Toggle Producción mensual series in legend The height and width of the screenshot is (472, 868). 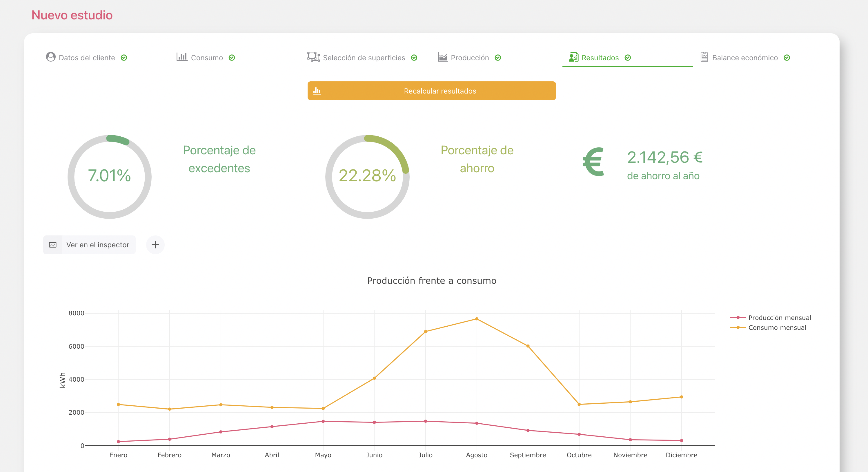pyautogui.click(x=779, y=317)
